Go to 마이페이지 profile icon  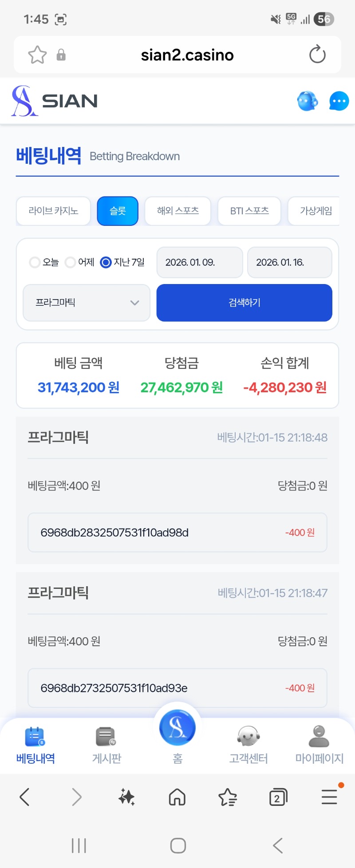(319, 738)
